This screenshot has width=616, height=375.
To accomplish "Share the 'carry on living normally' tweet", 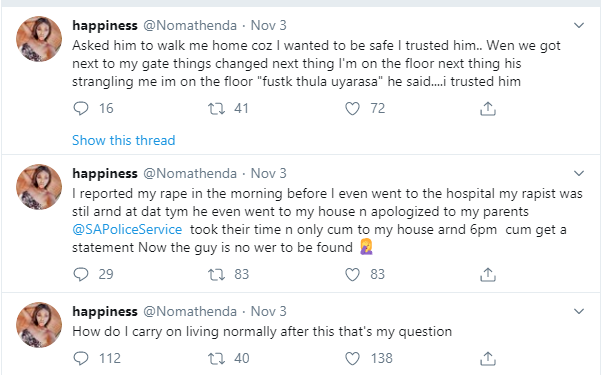I will pyautogui.click(x=488, y=358).
